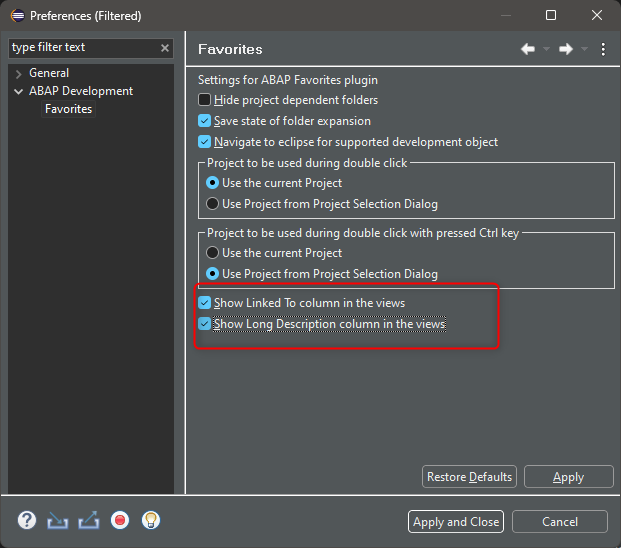Viewport: 621px width, 548px height.
Task: Enable Hide project dependent folders checkbox
Action: coord(204,100)
